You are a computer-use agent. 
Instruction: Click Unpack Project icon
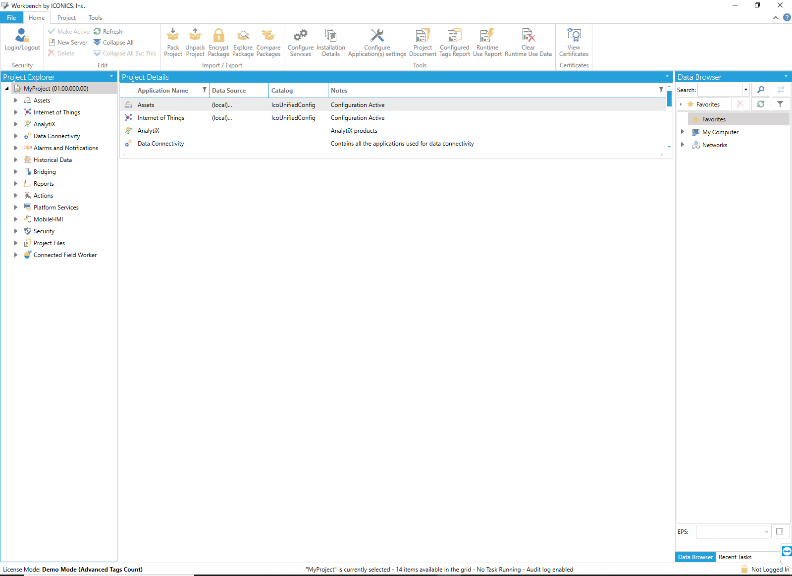[x=195, y=42]
